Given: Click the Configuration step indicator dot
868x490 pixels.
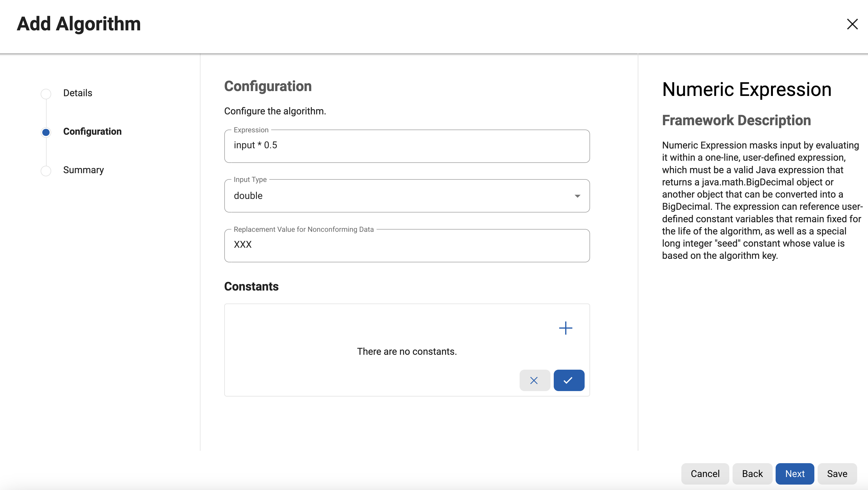Looking at the screenshot, I should click(x=46, y=132).
